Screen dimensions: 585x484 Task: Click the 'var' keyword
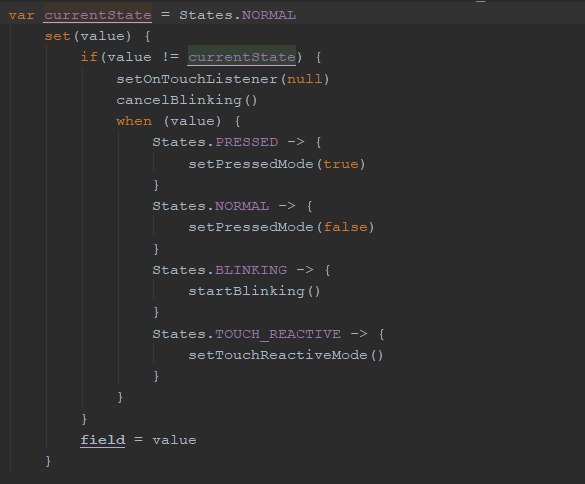pos(21,15)
